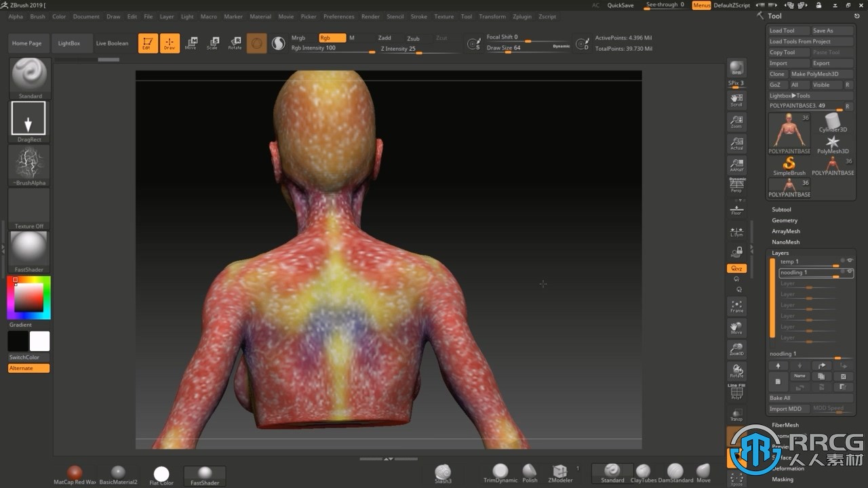Select the Scale transform icon
868x488 pixels.
(x=213, y=43)
